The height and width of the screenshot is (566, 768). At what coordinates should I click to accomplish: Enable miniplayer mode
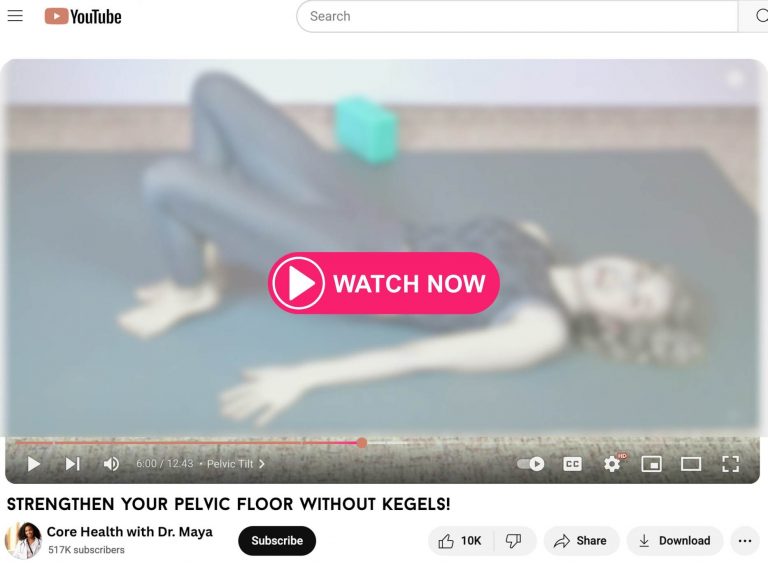pos(651,464)
